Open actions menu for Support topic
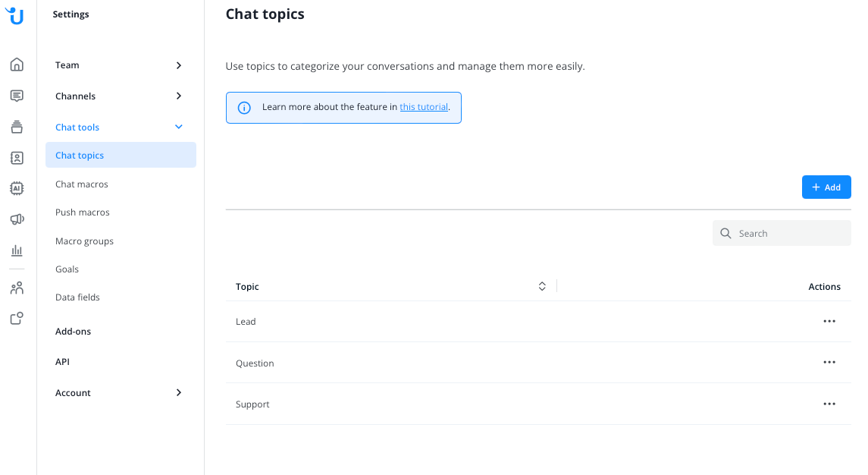The image size is (868, 475). pyautogui.click(x=829, y=404)
